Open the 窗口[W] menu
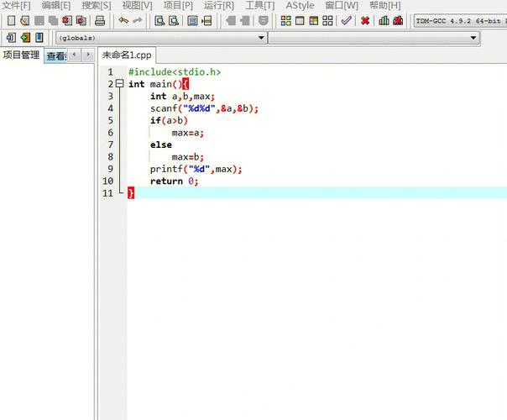 pyautogui.click(x=342, y=6)
